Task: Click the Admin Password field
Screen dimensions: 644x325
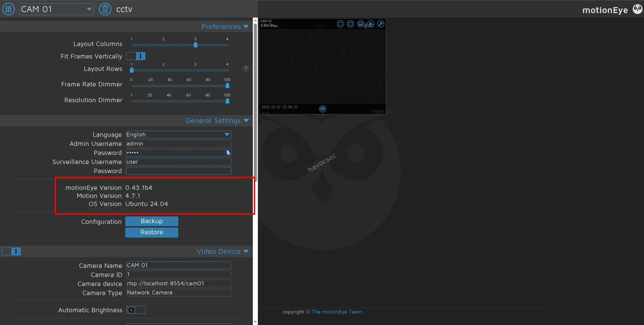Action: click(179, 153)
